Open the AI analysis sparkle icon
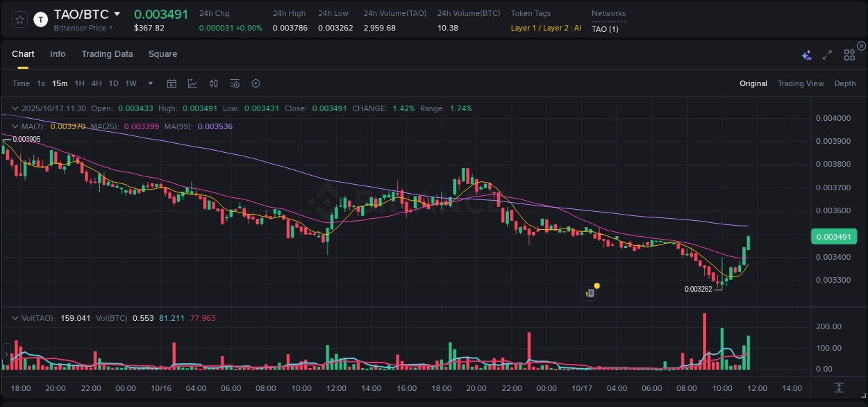Screen dimensions: 868x407 click(806, 54)
